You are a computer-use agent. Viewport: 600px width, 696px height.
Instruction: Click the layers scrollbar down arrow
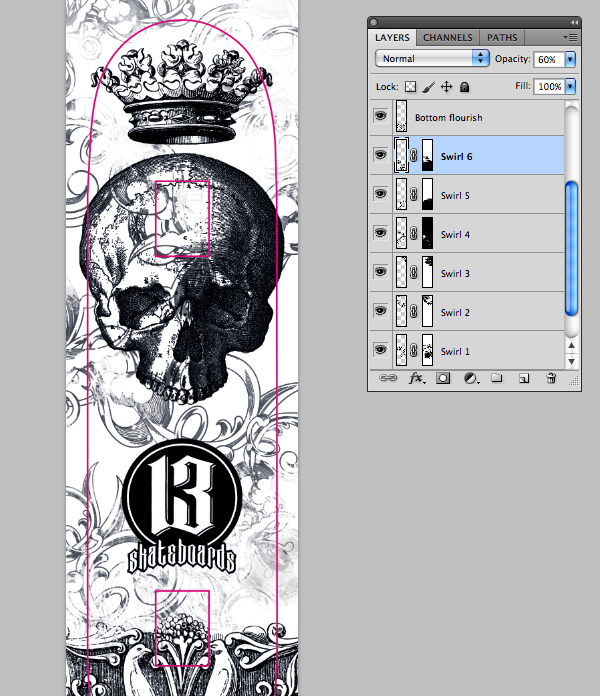572,361
